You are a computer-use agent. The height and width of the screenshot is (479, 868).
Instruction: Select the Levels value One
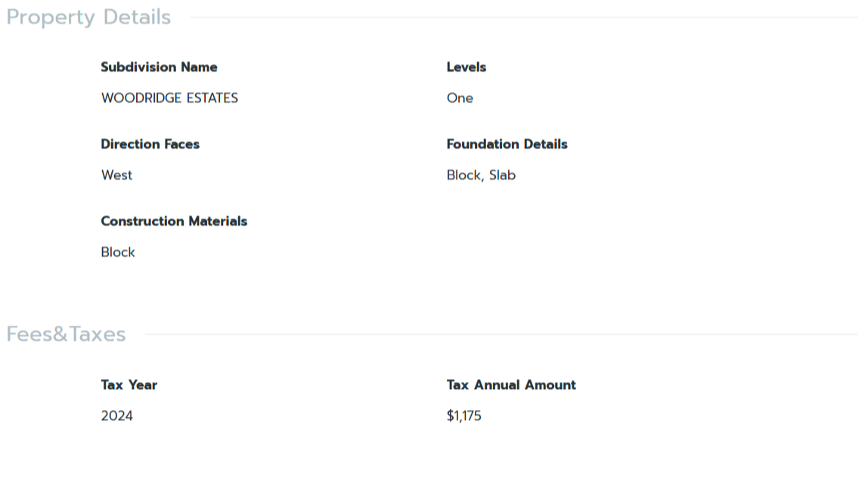pyautogui.click(x=460, y=98)
